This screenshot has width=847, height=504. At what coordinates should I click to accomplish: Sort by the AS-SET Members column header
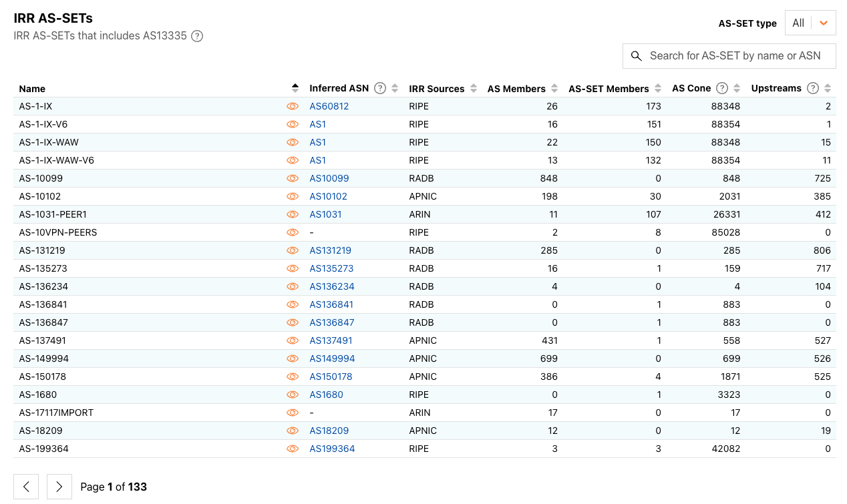[609, 88]
